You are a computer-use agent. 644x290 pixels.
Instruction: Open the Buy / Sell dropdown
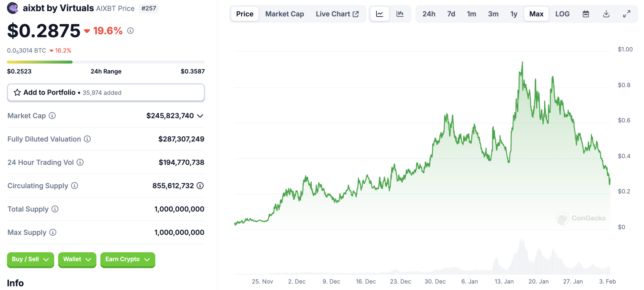[30, 260]
